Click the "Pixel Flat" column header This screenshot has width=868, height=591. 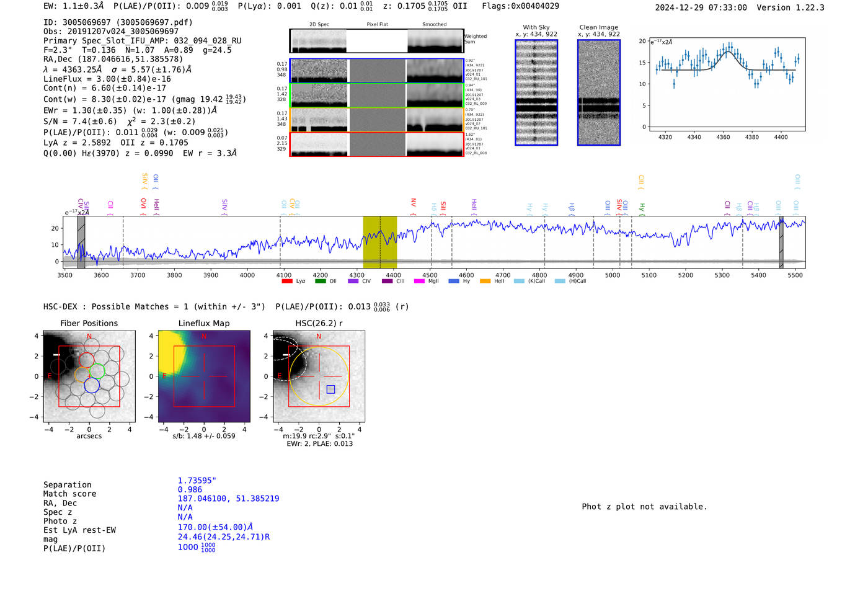click(377, 24)
